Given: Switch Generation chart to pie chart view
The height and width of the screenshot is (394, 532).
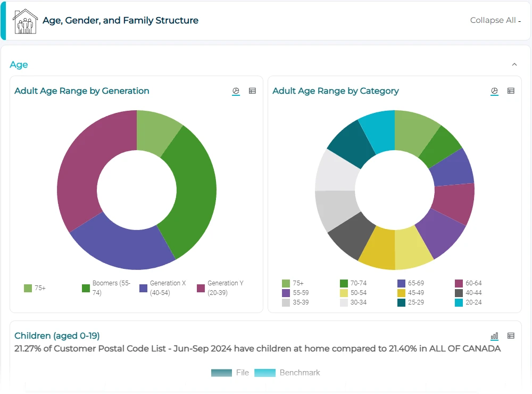Looking at the screenshot, I should tap(236, 91).
